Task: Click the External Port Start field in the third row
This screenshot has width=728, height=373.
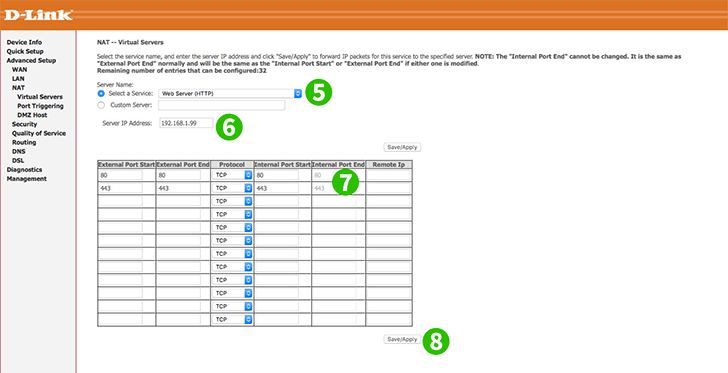Action: (x=121, y=201)
